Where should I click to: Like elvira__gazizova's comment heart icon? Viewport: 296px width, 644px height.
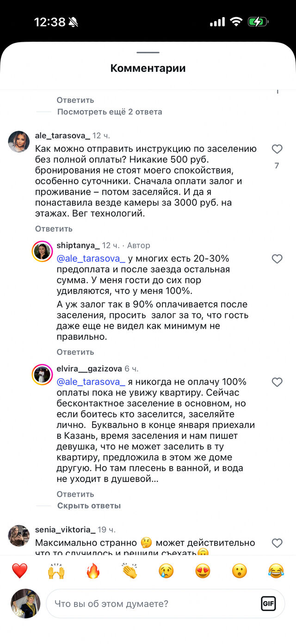[277, 382]
